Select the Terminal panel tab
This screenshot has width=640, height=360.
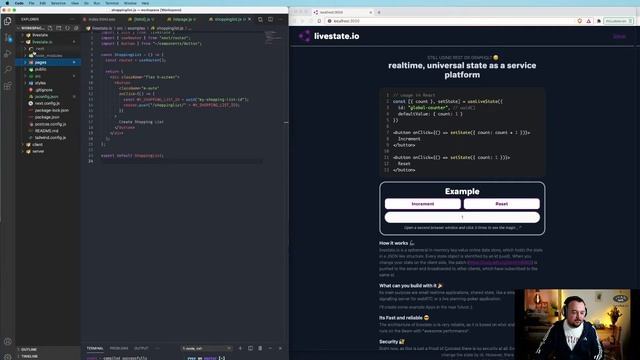pos(95,348)
